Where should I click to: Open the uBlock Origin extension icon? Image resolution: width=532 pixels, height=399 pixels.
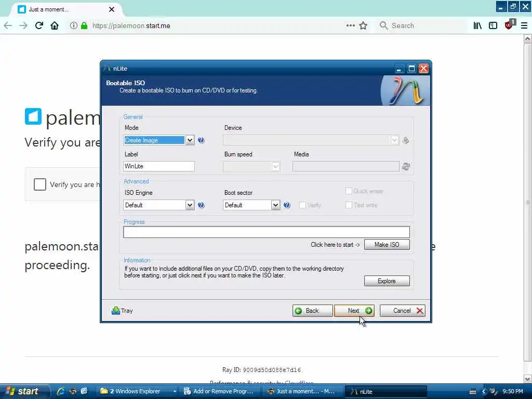[x=510, y=24]
